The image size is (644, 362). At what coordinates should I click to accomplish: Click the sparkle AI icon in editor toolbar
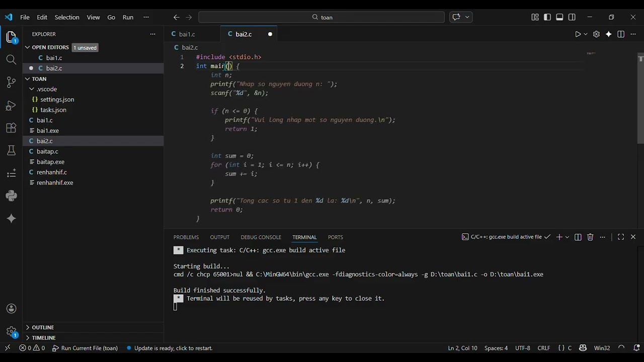pos(609,34)
